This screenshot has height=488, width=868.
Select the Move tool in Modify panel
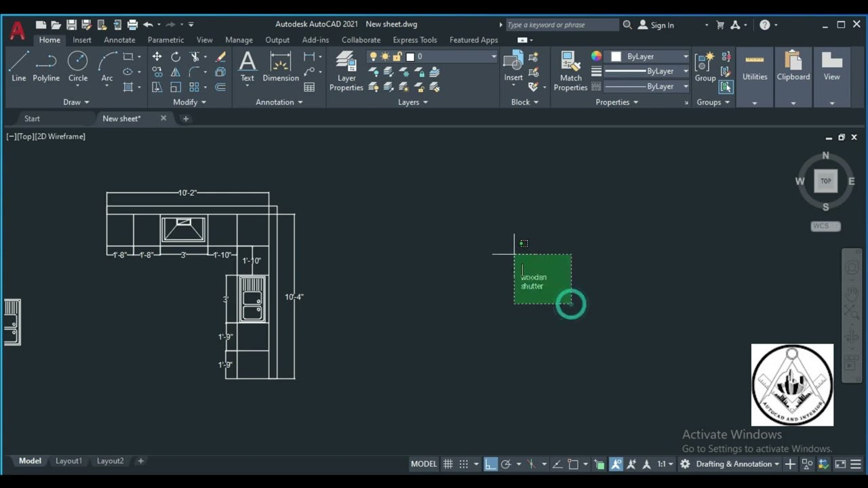[x=157, y=57]
